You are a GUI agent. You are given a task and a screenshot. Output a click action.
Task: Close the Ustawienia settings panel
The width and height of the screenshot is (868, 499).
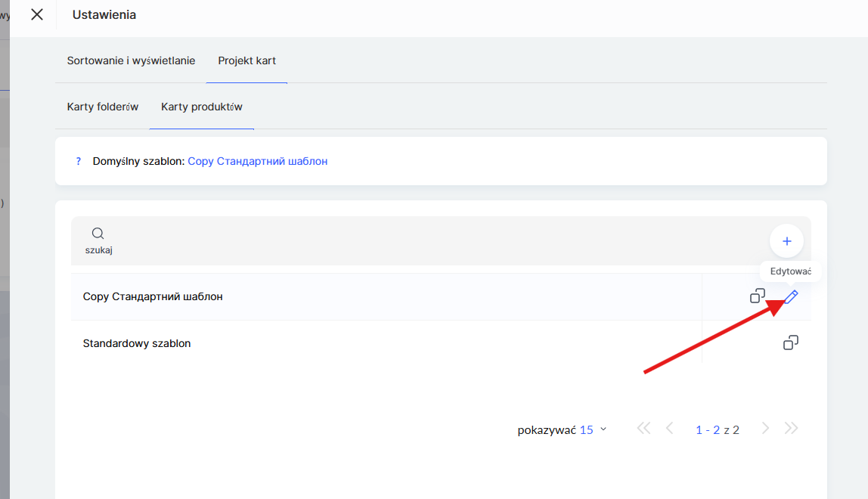(x=36, y=14)
